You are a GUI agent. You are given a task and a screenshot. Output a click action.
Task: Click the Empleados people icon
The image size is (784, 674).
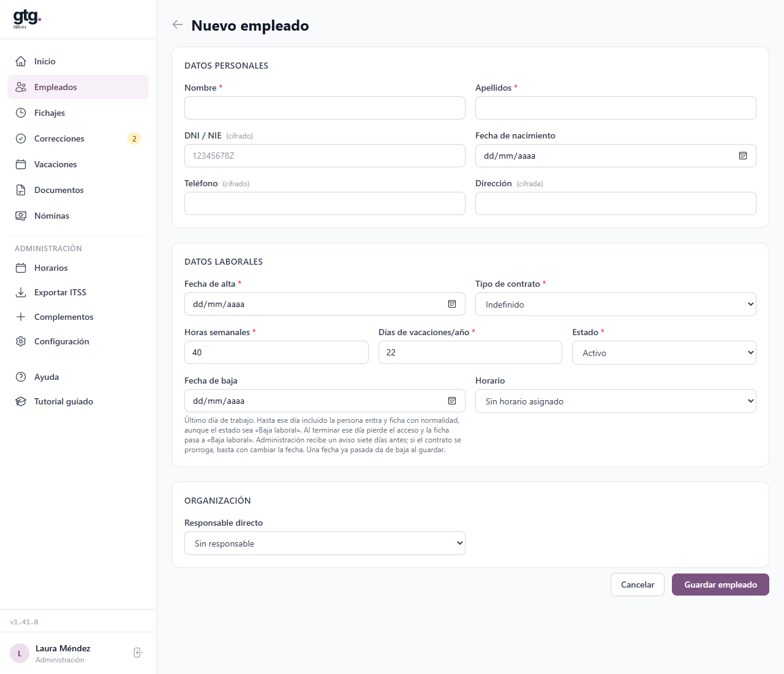pyautogui.click(x=21, y=87)
